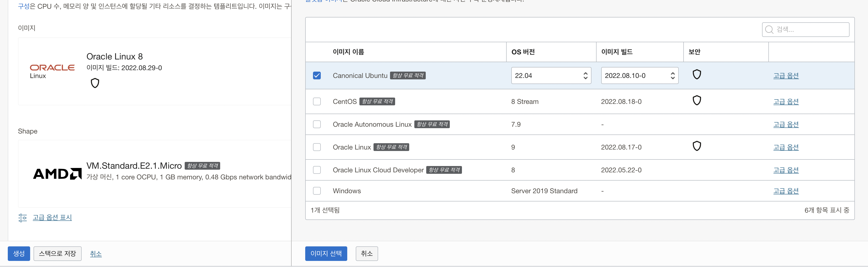Image resolution: width=868 pixels, height=267 pixels.
Task: Click the 이미지 선택 button
Action: coord(326,254)
